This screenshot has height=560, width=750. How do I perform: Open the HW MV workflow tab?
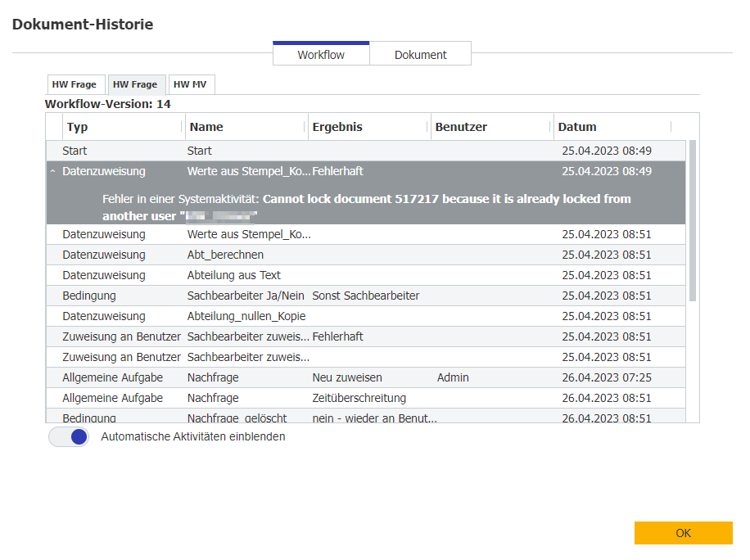(190, 84)
